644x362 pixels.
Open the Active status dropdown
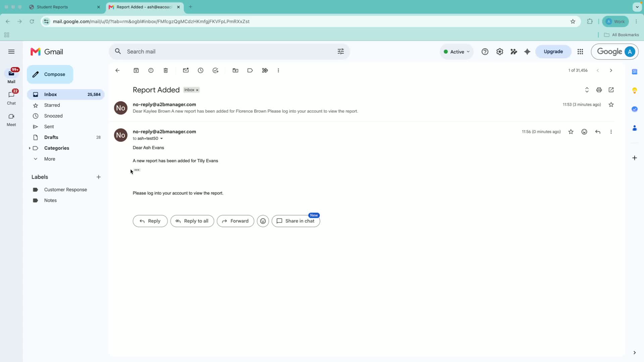457,52
